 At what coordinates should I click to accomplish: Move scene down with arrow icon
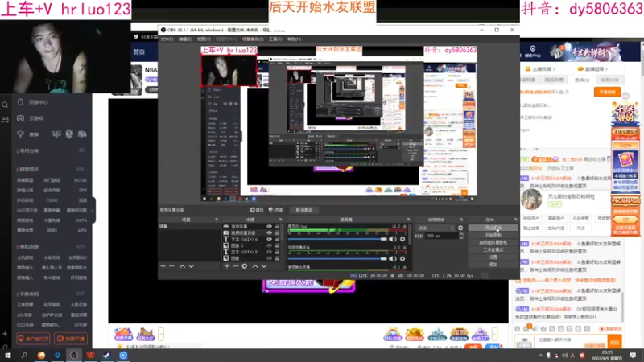coord(191,266)
